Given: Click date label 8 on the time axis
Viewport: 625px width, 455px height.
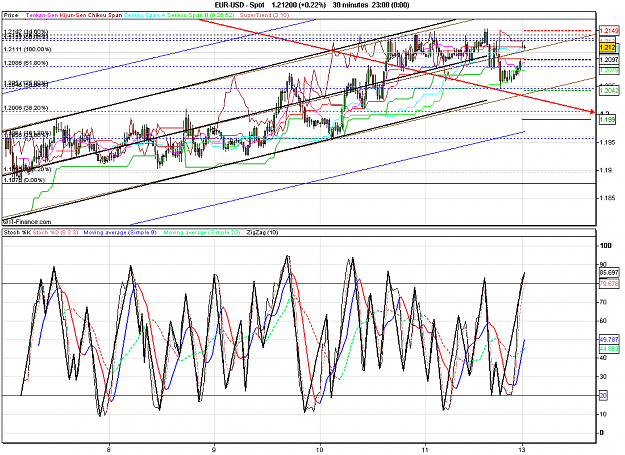Looking at the screenshot, I should (x=109, y=449).
